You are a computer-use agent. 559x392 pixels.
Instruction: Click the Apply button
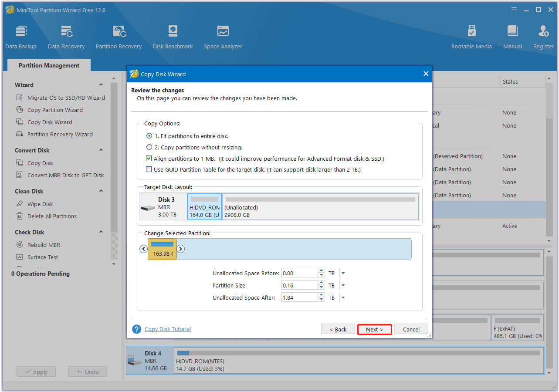(x=36, y=372)
